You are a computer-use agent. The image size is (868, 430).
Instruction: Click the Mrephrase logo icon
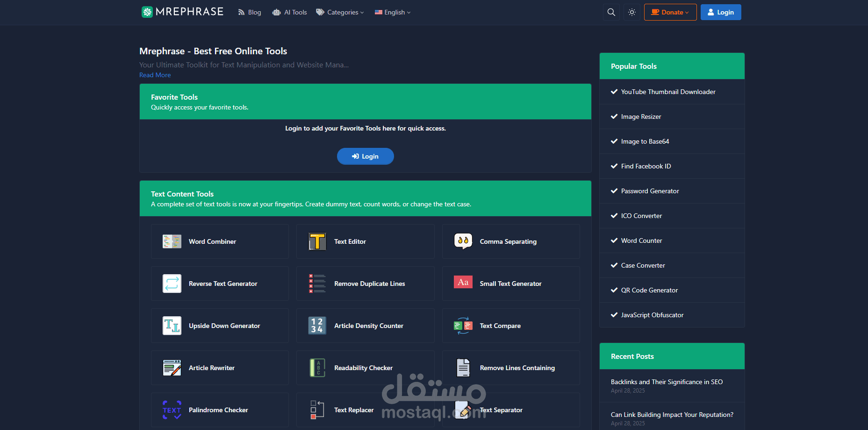147,12
